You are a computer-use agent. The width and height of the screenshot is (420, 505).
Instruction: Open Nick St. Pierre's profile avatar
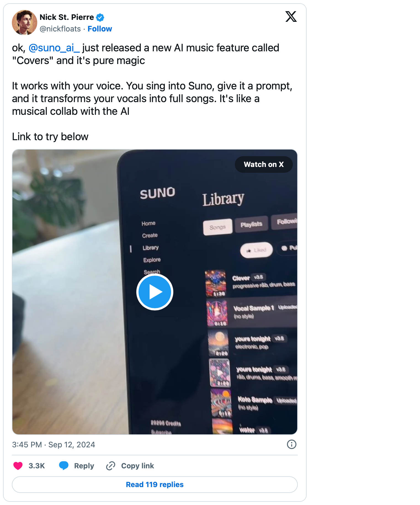25,23
